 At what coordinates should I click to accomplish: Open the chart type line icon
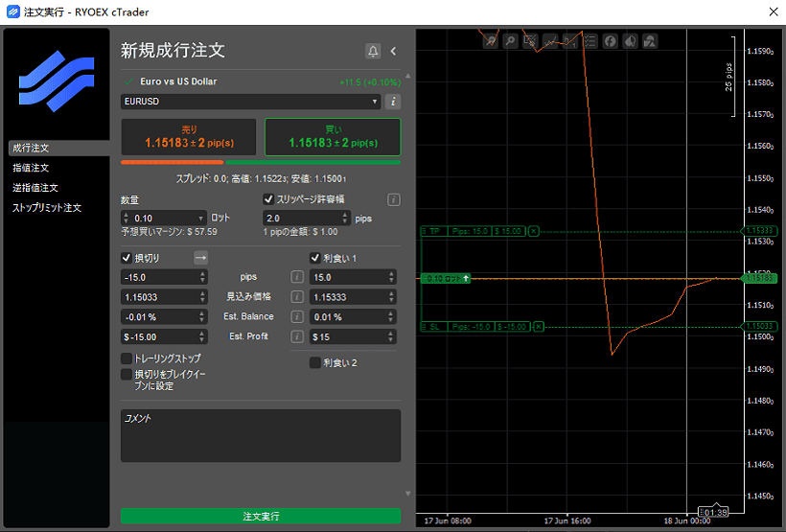click(x=550, y=41)
